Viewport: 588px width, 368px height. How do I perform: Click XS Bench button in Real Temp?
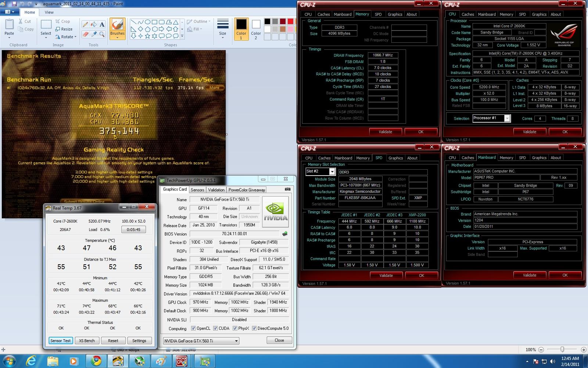pos(87,341)
